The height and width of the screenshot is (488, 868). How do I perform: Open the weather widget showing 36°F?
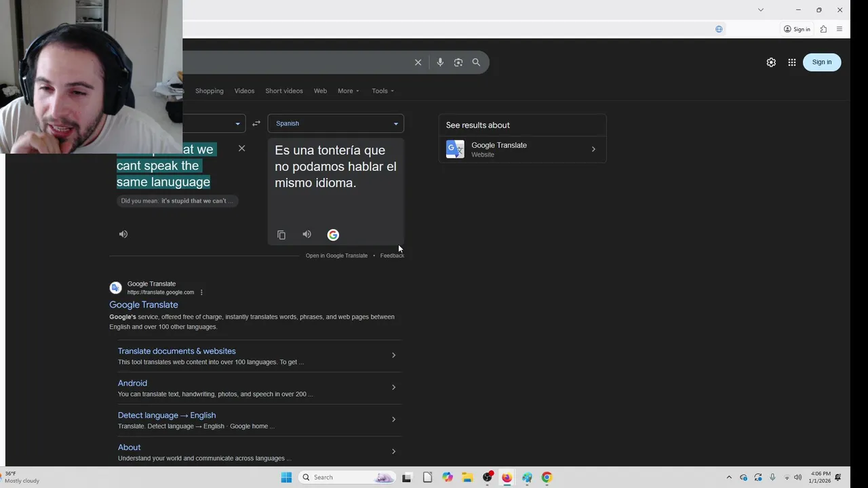[22, 477]
